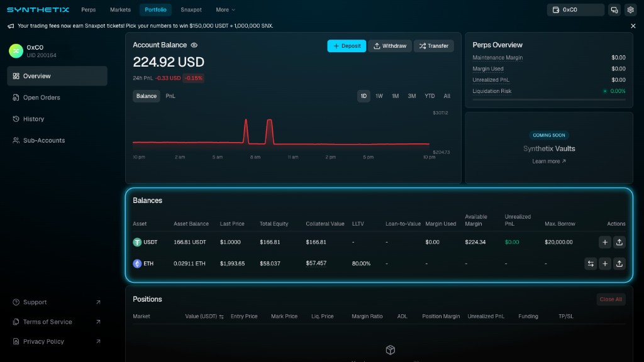Click the Overview grid icon
This screenshot has width=644, height=362.
[16, 76]
